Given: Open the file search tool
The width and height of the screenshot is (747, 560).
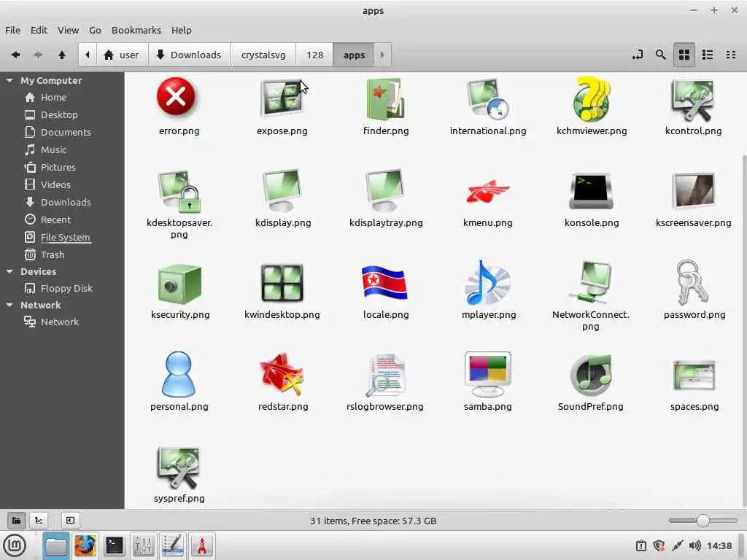Looking at the screenshot, I should pos(660,55).
